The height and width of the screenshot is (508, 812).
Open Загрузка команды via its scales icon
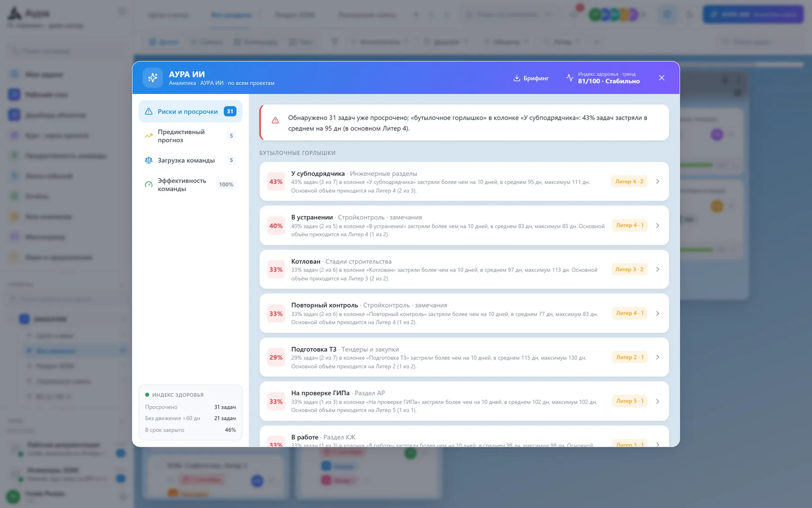(148, 160)
